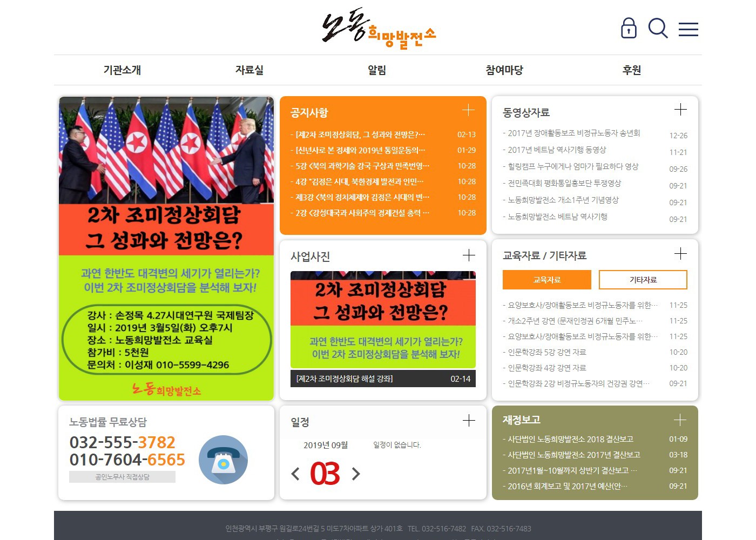
Task: Open more 교육자료 / 기타자료 via plus icon
Action: [680, 254]
